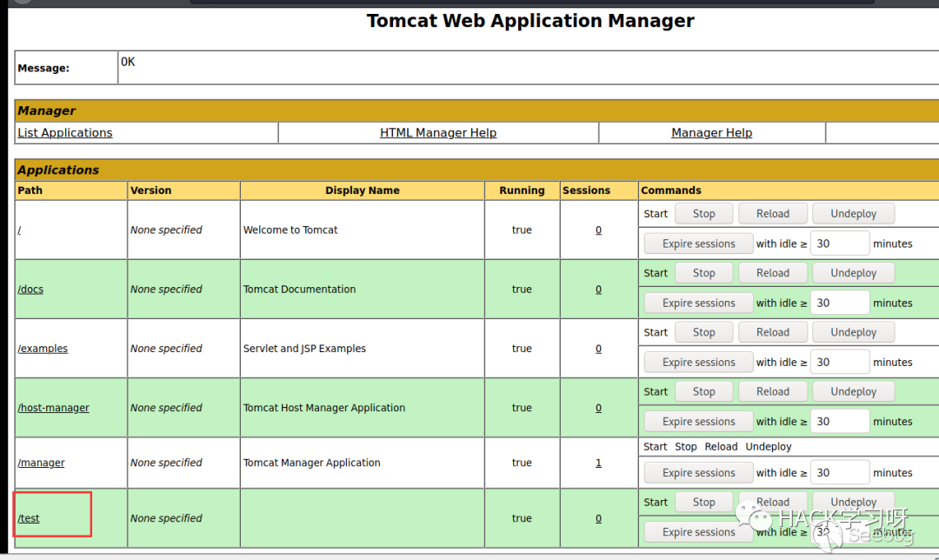Open the /examples application path
The height and width of the screenshot is (560, 939).
pos(43,349)
